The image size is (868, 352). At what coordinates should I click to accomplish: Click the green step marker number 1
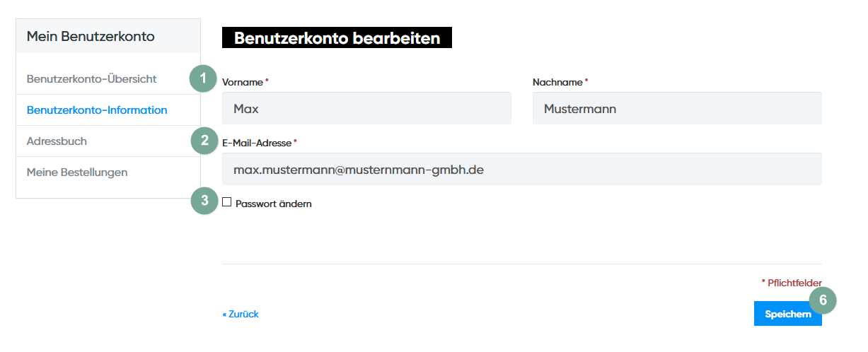coord(203,78)
